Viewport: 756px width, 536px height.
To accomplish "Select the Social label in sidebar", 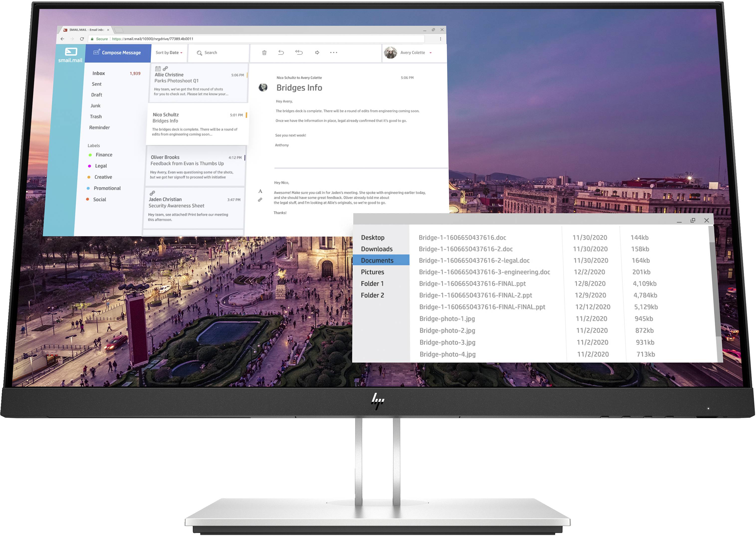I will click(x=103, y=199).
